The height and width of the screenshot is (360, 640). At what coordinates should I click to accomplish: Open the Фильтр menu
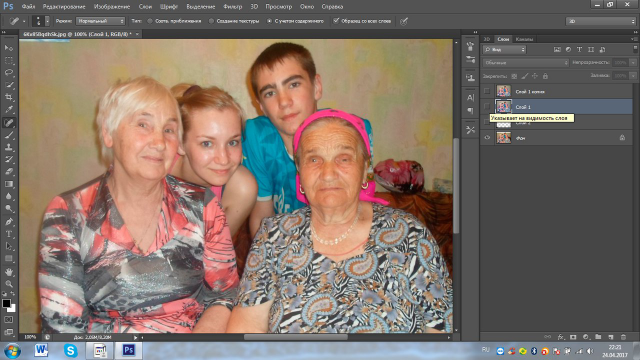(x=233, y=7)
